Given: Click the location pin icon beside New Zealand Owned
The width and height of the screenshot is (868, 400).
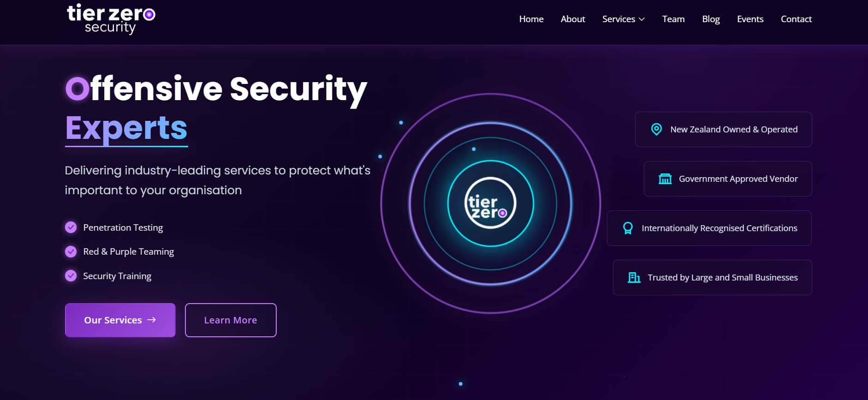Looking at the screenshot, I should tap(656, 129).
